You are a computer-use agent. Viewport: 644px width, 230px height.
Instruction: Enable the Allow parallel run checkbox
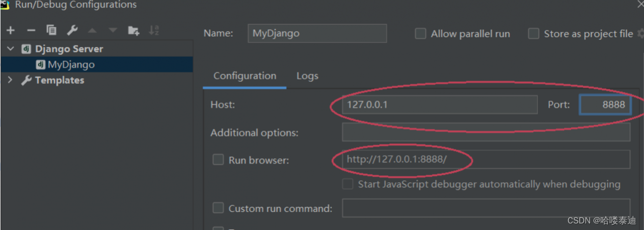coord(420,34)
